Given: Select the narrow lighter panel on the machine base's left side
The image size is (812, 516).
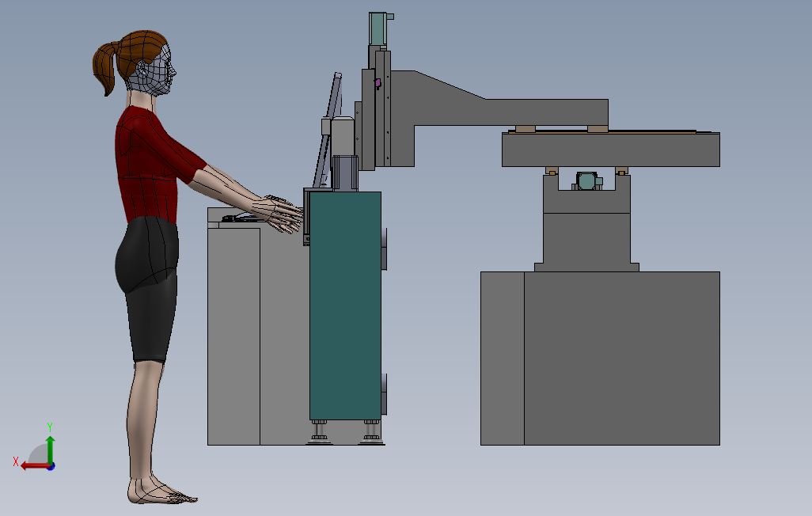Looking at the screenshot, I should [503, 358].
